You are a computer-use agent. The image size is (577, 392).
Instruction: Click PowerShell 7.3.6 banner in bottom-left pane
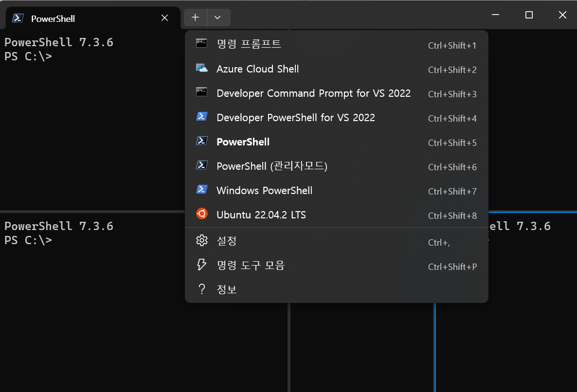coord(59,226)
